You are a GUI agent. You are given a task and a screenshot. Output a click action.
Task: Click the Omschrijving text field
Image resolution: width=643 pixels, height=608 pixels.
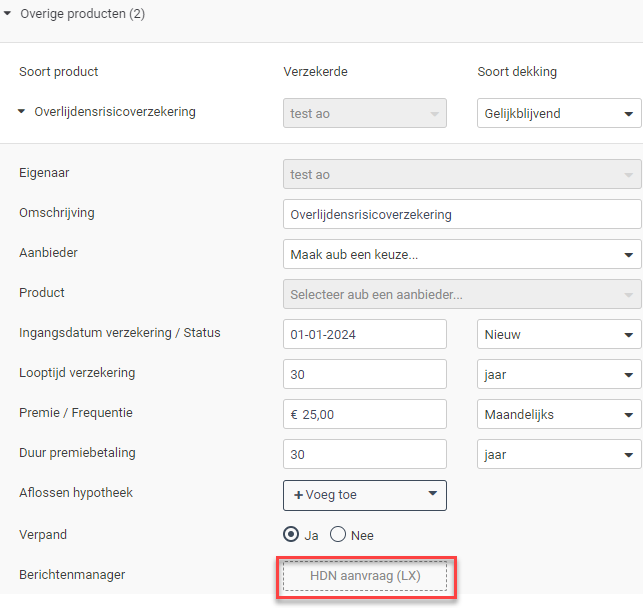click(462, 214)
